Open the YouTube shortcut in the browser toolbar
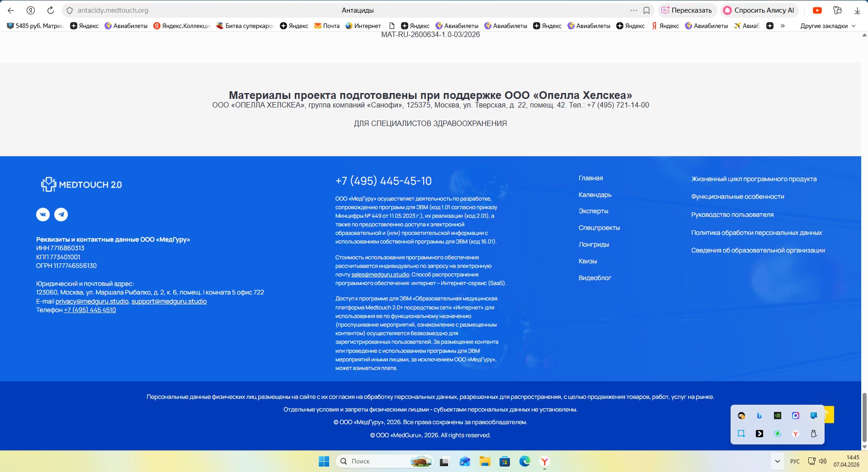This screenshot has width=868, height=472. [817, 10]
